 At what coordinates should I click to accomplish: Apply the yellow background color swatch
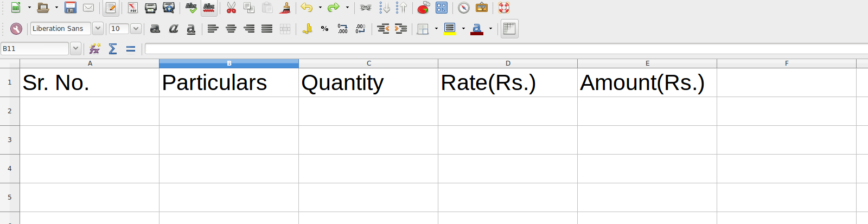tap(450, 29)
